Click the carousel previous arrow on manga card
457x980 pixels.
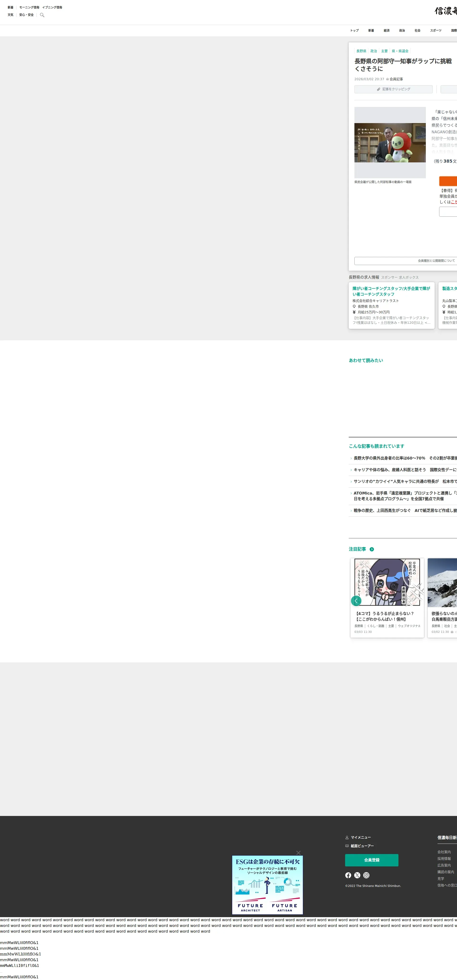click(356, 601)
